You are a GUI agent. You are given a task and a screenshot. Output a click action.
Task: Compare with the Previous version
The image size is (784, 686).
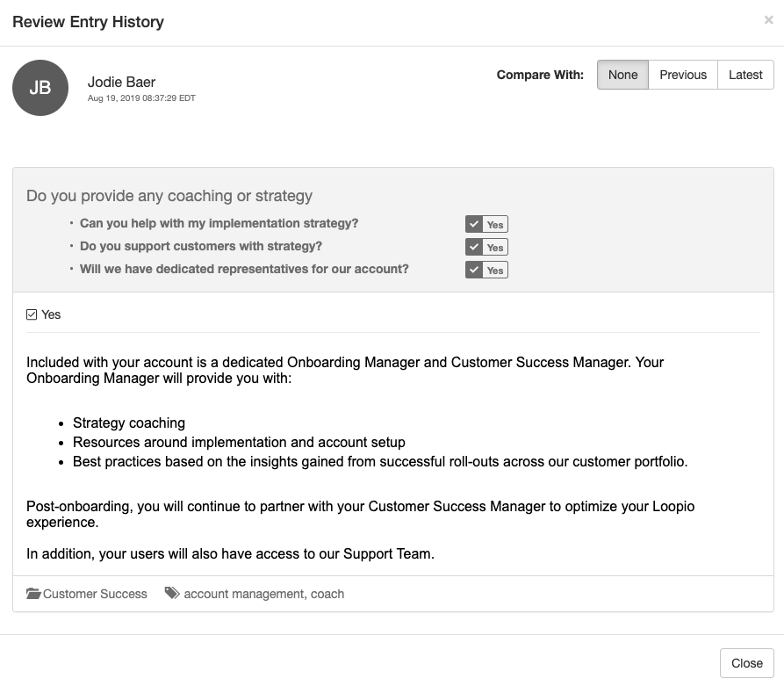pos(683,75)
